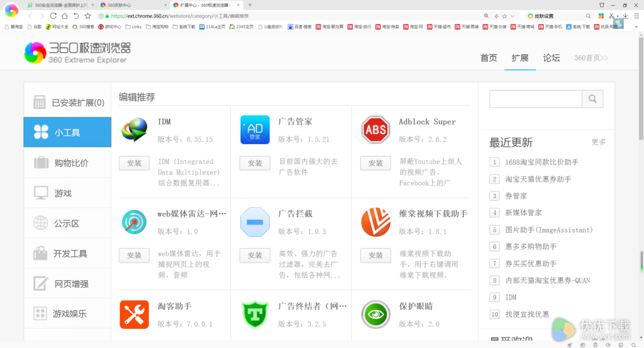Click the 广告终结者 green shield icon
The height and width of the screenshot is (348, 644).
pyautogui.click(x=255, y=314)
